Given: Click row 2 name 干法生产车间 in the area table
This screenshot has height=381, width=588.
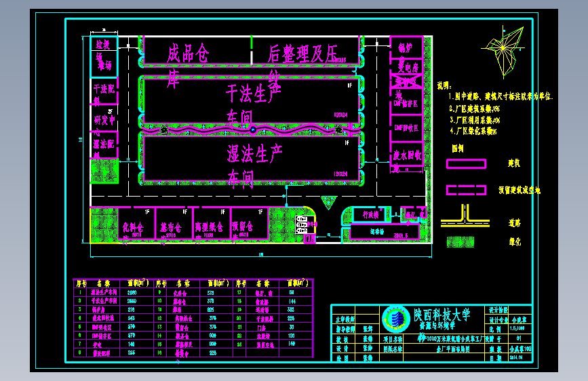Looking at the screenshot, I should pos(104,301).
